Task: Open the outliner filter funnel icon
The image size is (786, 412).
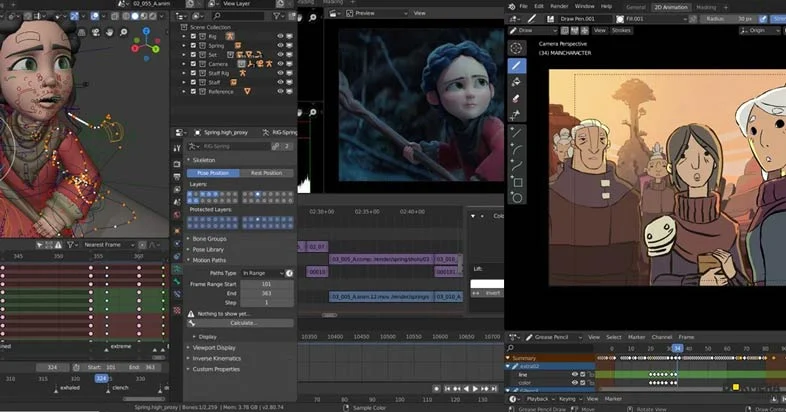Action: tap(277, 16)
